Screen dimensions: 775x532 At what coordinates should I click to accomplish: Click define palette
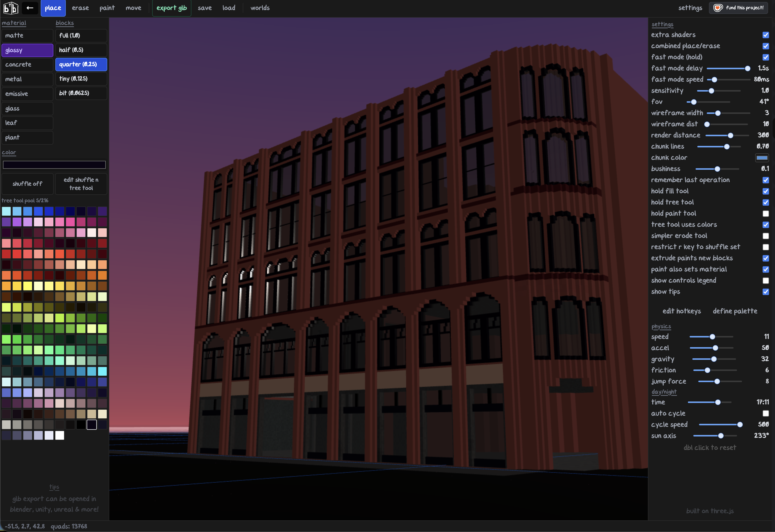tap(735, 311)
